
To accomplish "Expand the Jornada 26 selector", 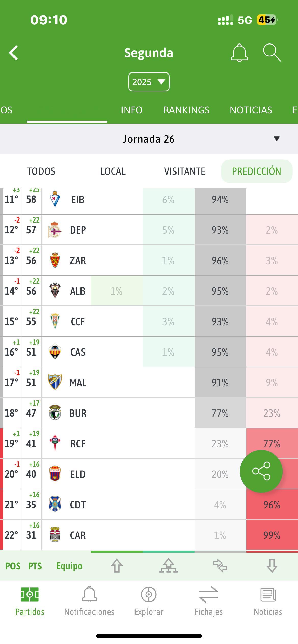I will pos(149,139).
